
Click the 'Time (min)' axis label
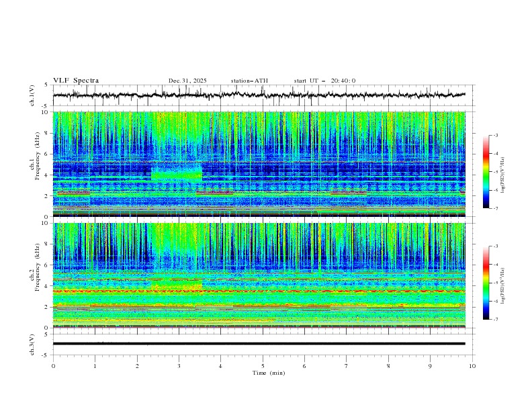pyautogui.click(x=269, y=373)
